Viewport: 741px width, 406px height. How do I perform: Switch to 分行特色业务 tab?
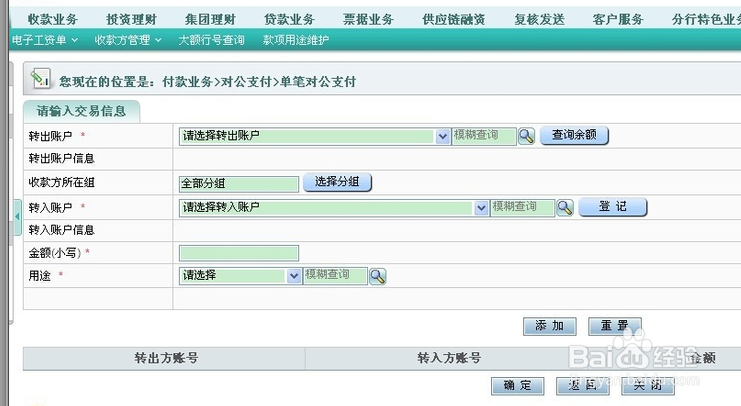click(x=706, y=19)
